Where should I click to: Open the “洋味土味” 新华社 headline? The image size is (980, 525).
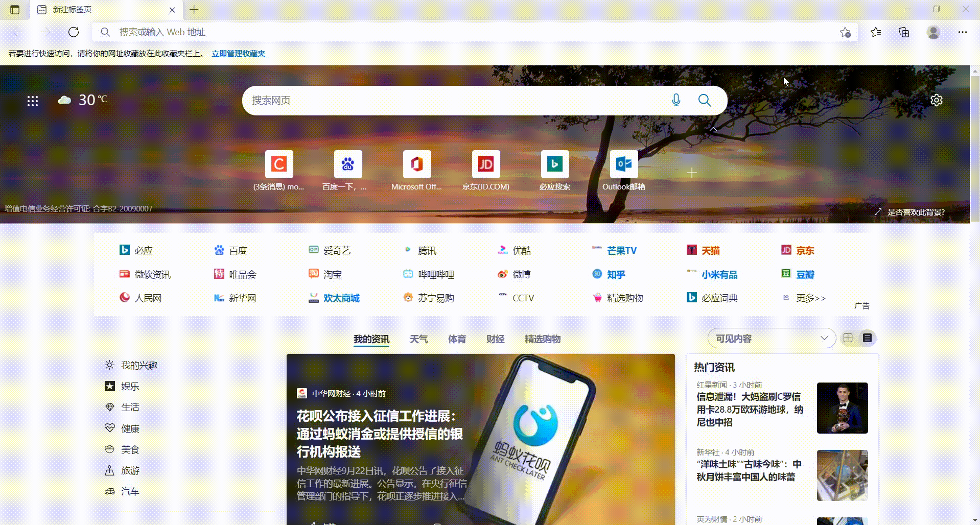(x=749, y=470)
